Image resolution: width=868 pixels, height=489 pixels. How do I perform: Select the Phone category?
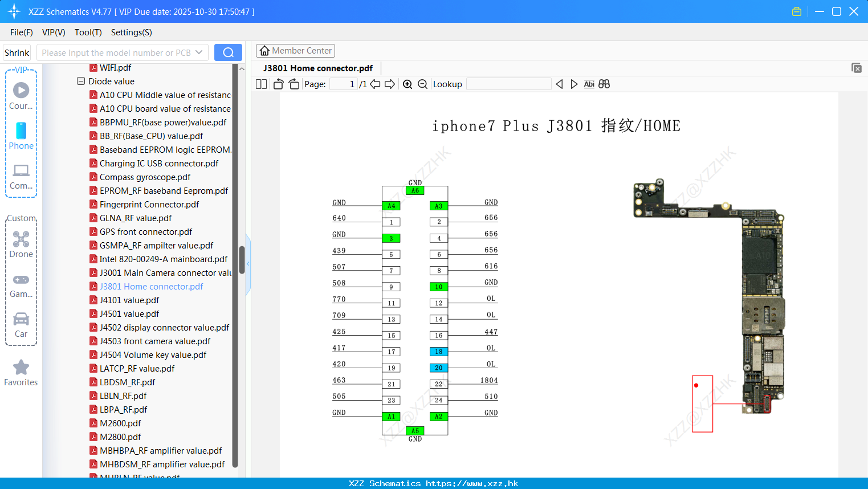(21, 136)
